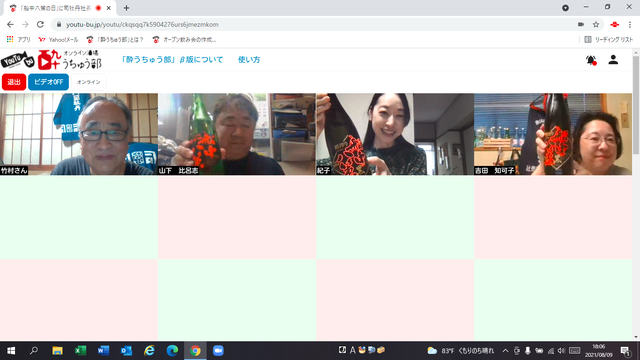Open the オープン飲み会の作成 bookmark

pos(184,40)
